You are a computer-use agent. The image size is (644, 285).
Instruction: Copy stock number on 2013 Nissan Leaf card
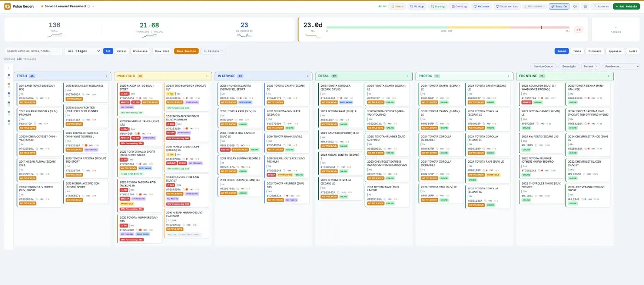tap(83, 94)
